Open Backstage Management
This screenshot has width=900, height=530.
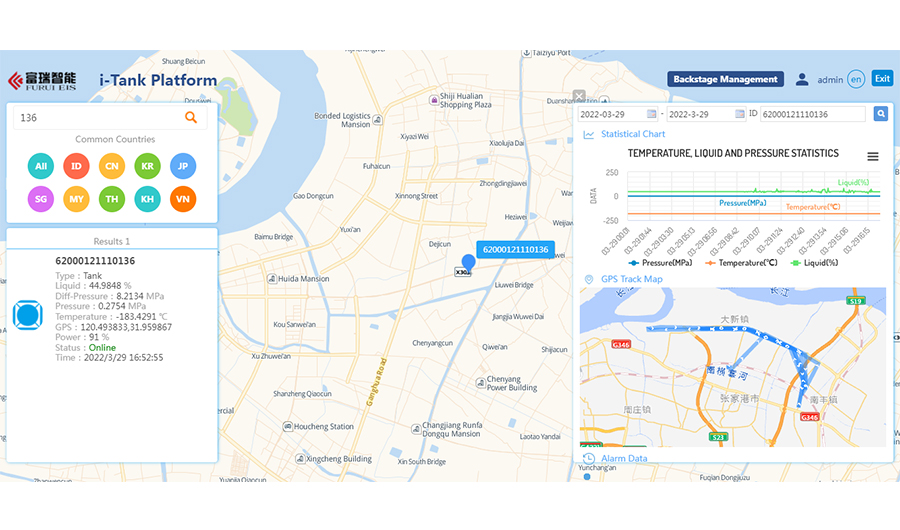pyautogui.click(x=726, y=79)
